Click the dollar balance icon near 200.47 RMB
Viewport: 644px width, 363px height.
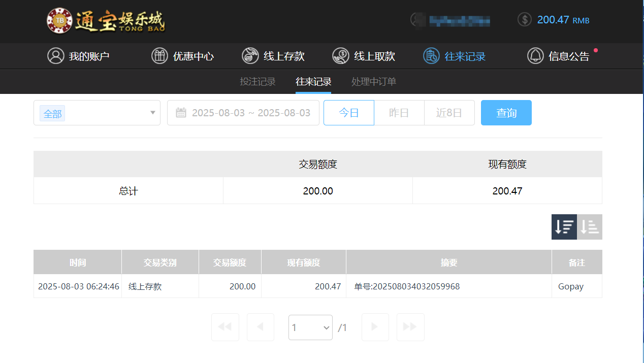524,20
